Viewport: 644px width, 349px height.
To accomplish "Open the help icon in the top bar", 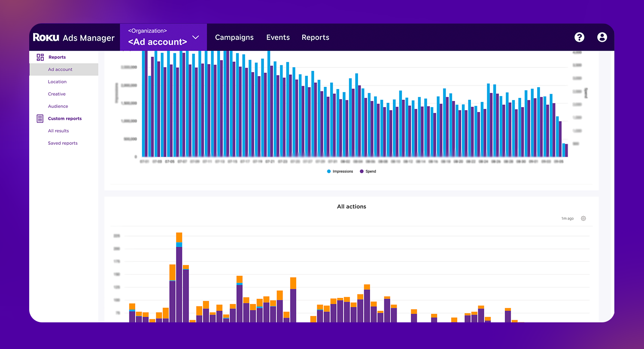I will (580, 37).
